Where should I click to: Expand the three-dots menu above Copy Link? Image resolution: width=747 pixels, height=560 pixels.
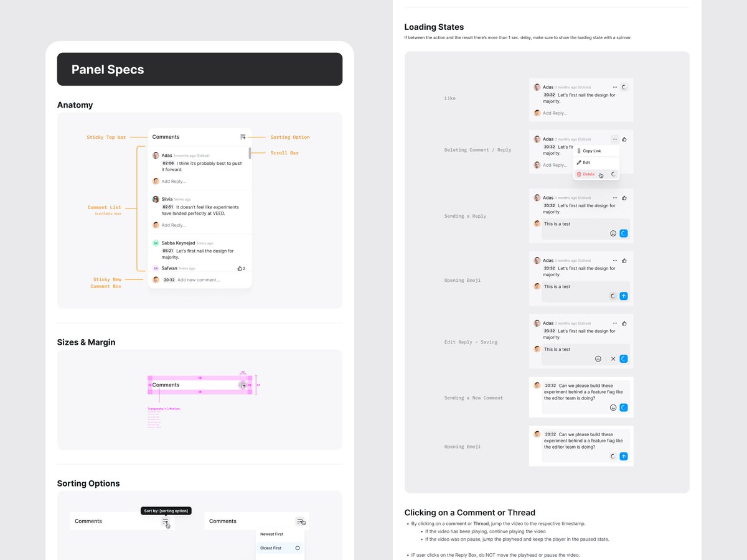(614, 139)
